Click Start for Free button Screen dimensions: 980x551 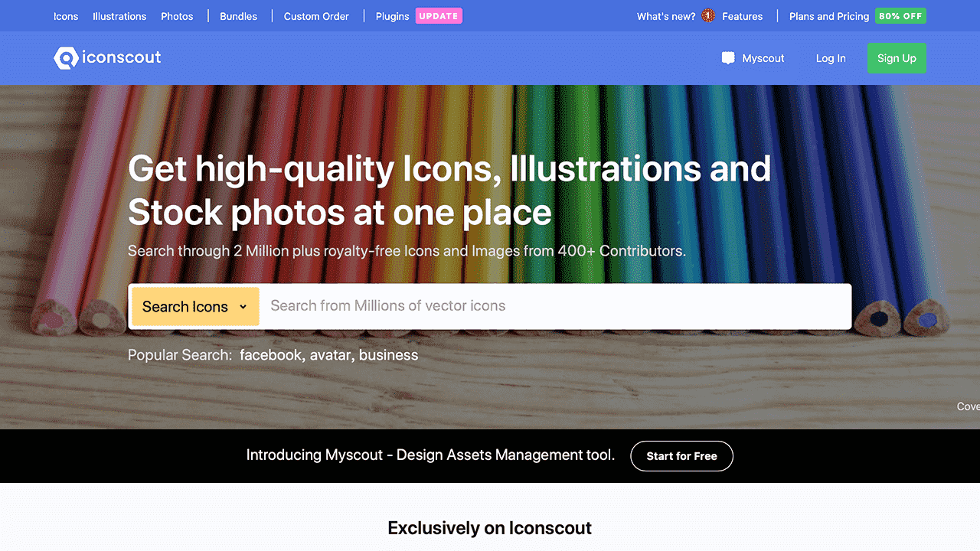click(681, 456)
